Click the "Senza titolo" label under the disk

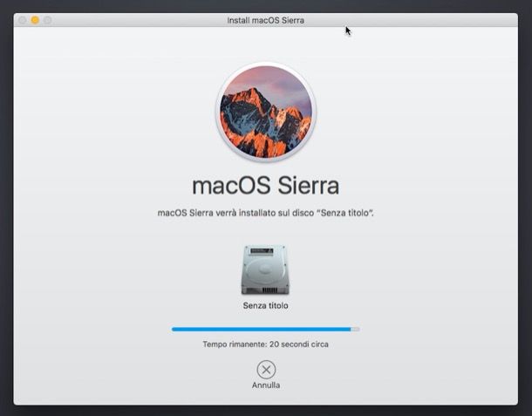pyautogui.click(x=266, y=305)
